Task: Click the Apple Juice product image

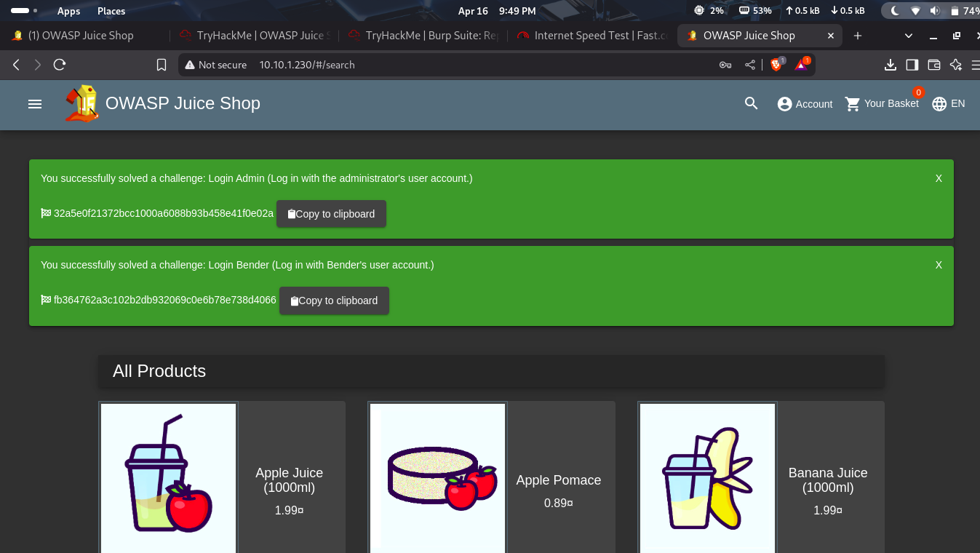Action: pos(168,477)
